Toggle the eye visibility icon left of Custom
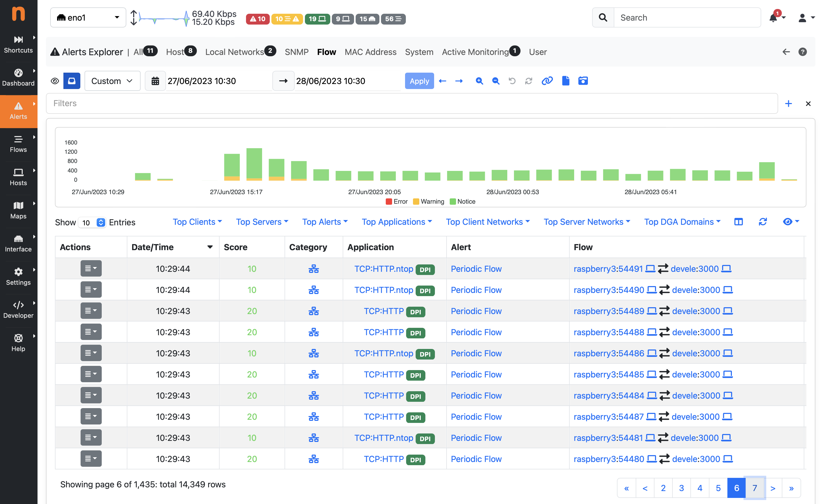Image resolution: width=827 pixels, height=504 pixels. click(55, 81)
